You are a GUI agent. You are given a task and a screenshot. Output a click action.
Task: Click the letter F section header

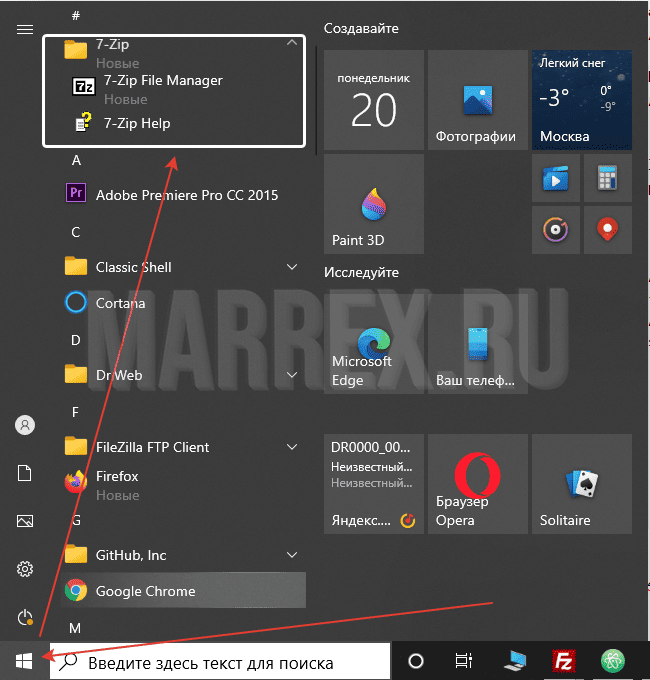(x=75, y=412)
